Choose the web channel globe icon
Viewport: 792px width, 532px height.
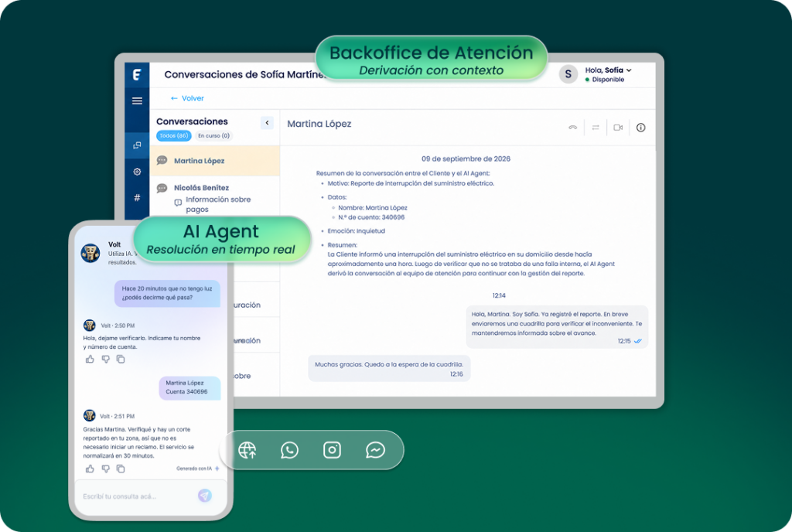point(247,450)
